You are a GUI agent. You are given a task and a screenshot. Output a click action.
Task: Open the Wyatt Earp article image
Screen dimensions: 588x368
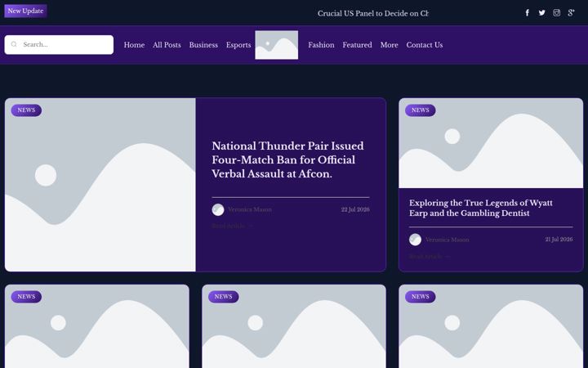491,143
